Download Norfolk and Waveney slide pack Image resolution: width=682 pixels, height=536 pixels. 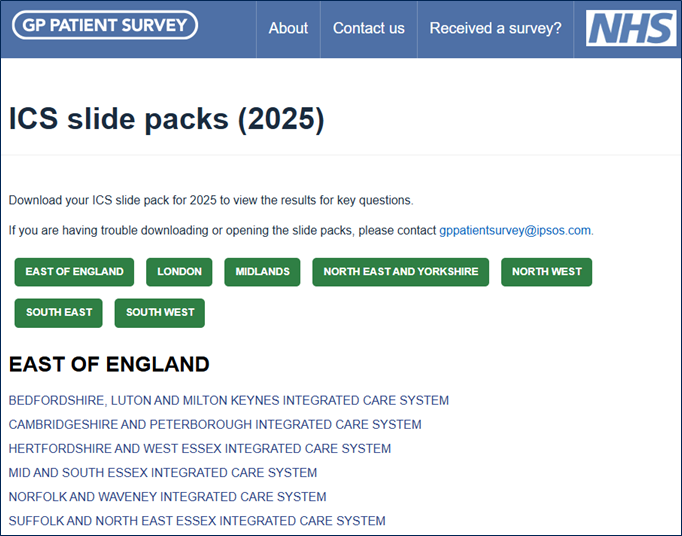click(168, 497)
